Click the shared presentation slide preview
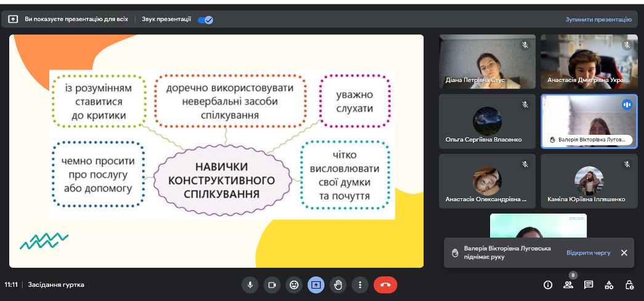Screen dimensions: 644x301 point(216,151)
